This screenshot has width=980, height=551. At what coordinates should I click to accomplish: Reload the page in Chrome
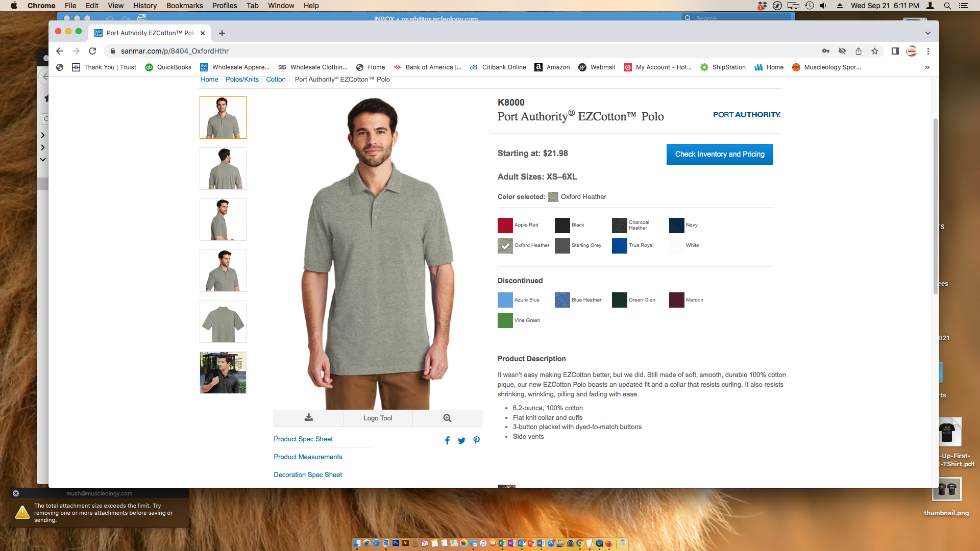click(92, 51)
